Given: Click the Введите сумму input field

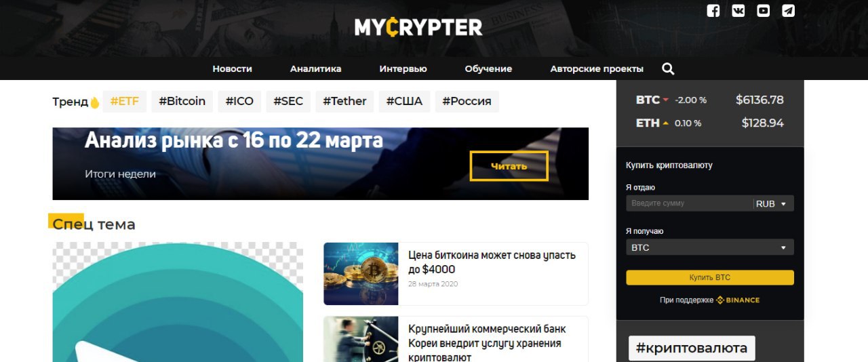Looking at the screenshot, I should (x=688, y=203).
